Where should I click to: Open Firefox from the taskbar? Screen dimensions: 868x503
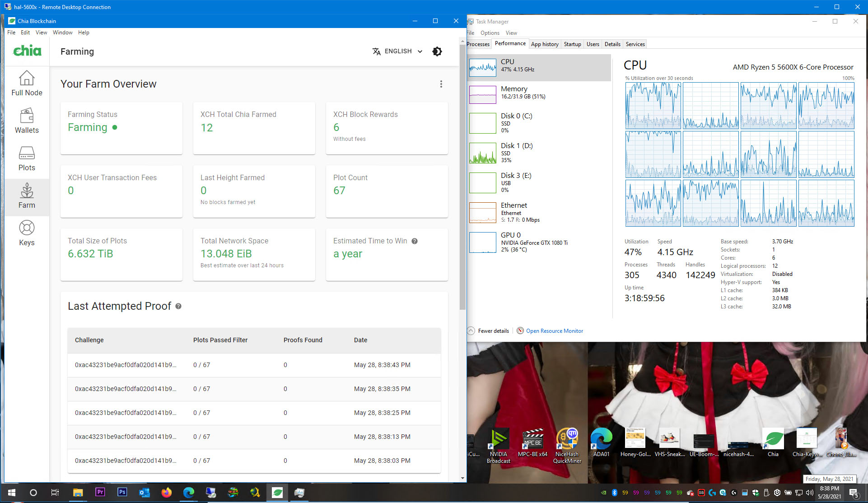tap(166, 493)
